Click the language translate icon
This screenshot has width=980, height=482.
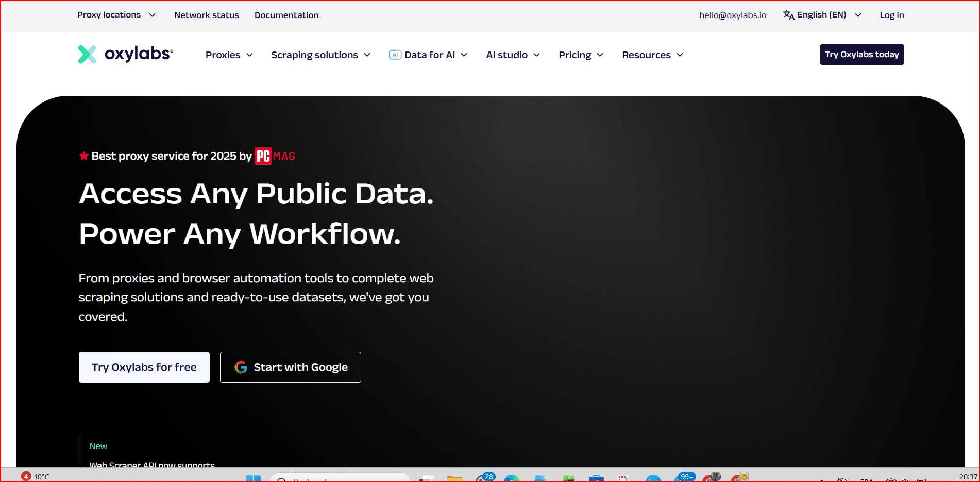(788, 15)
